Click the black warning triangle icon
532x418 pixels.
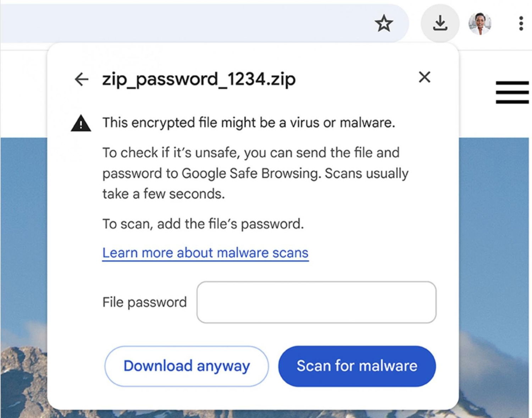[81, 123]
